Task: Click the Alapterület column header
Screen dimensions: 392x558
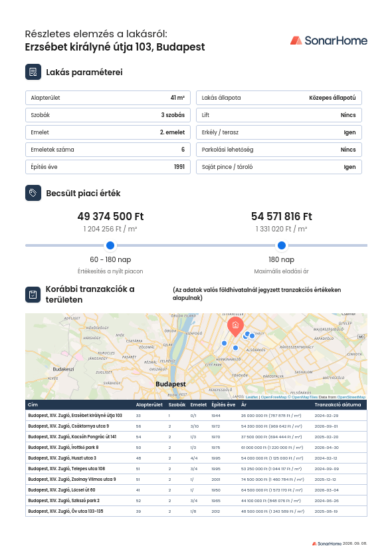Action: click(149, 404)
